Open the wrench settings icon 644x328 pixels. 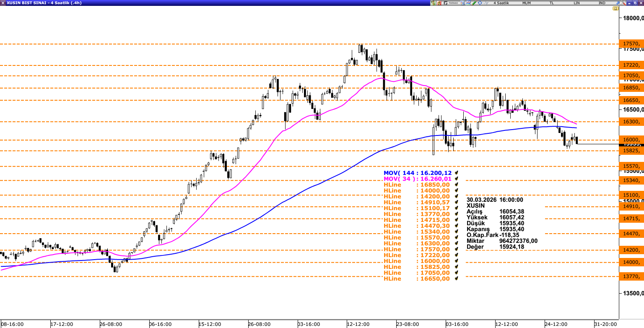pos(623,3)
